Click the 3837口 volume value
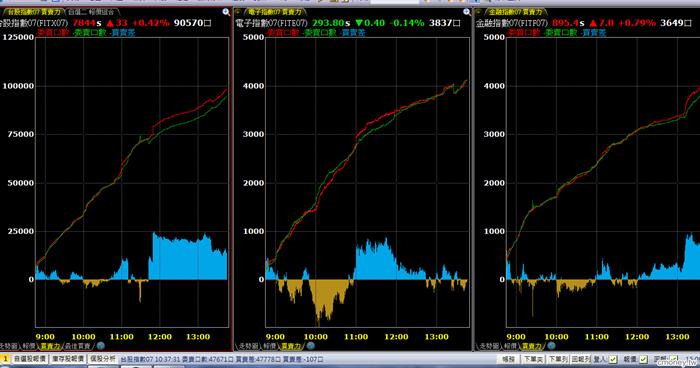 point(445,23)
